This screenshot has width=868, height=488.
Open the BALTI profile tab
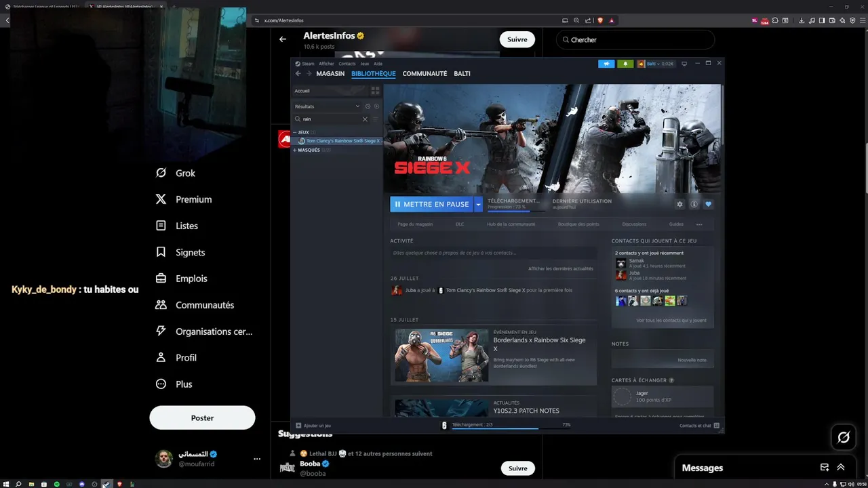pos(462,73)
